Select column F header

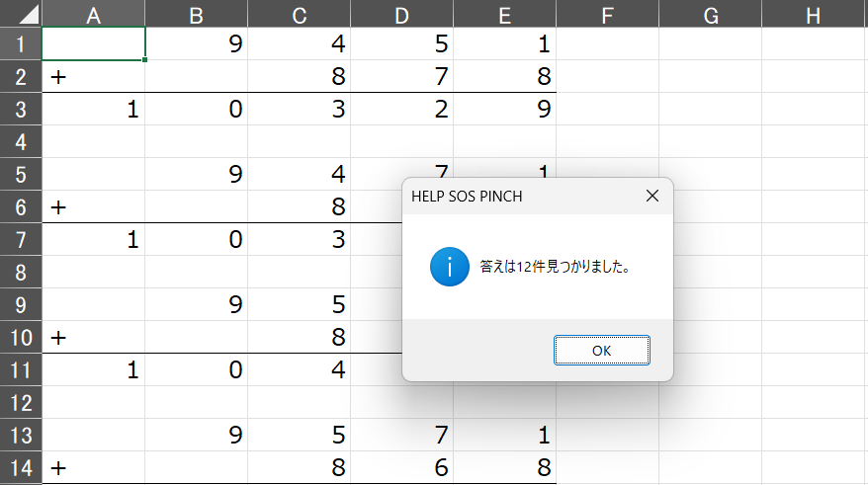point(608,13)
